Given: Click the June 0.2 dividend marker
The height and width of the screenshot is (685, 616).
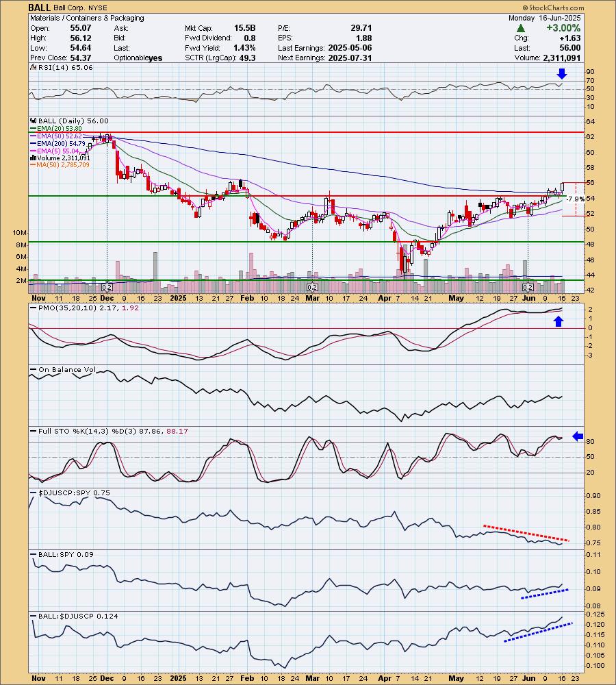Looking at the screenshot, I should (x=528, y=288).
